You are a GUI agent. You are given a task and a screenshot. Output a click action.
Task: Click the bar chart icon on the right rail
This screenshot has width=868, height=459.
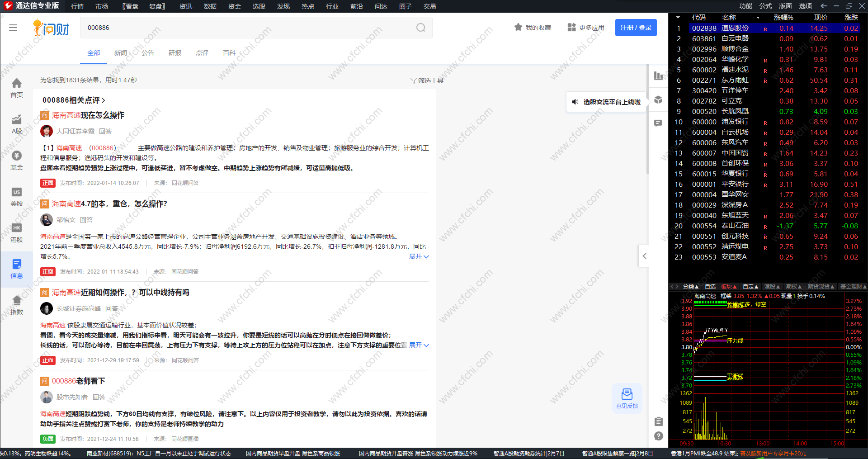click(x=659, y=76)
